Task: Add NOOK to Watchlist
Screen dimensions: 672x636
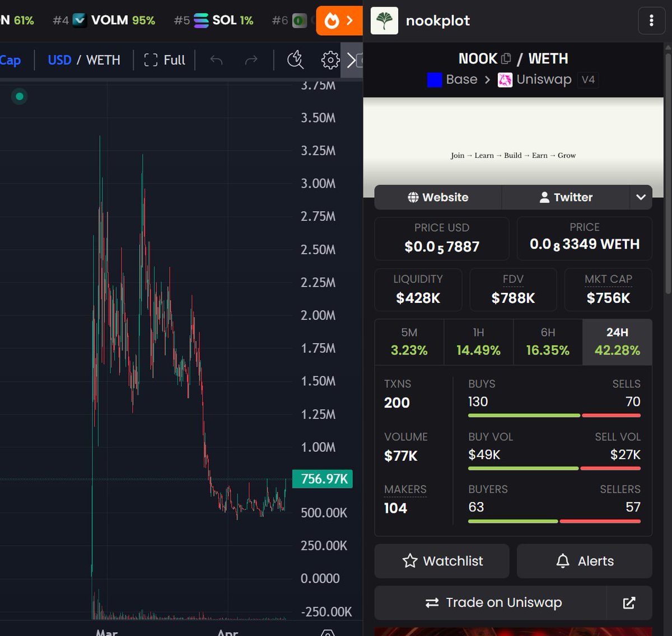Action: [x=442, y=561]
